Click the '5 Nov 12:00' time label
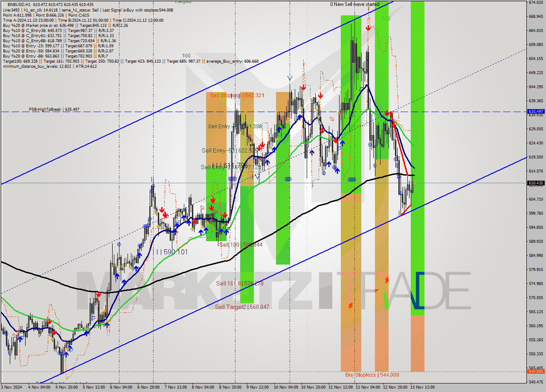546x392 pixels. pyautogui.click(x=93, y=387)
